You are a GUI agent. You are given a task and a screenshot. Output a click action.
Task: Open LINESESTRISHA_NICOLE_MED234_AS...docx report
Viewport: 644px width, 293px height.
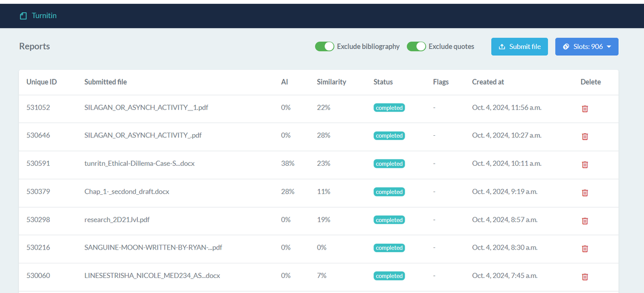pyautogui.click(x=152, y=275)
